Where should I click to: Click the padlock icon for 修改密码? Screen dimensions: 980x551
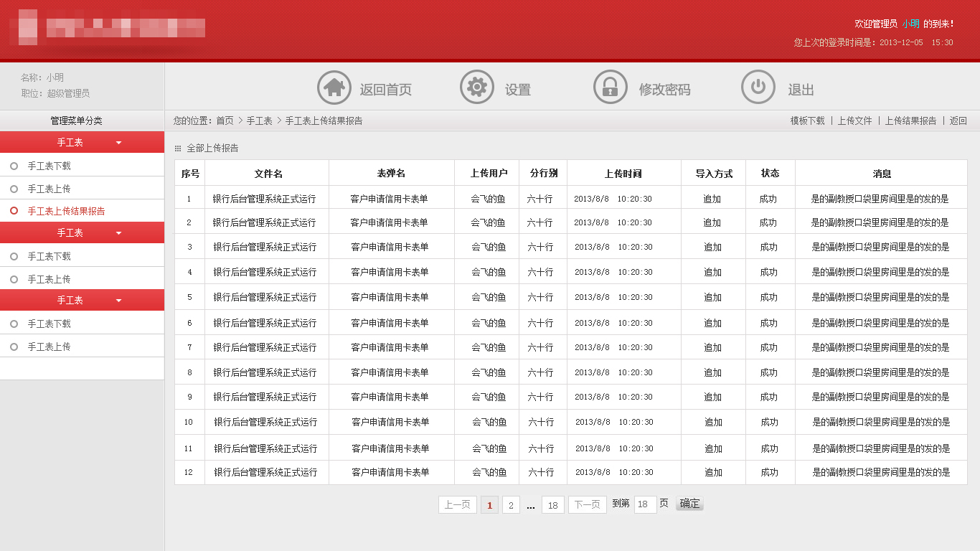pos(611,88)
